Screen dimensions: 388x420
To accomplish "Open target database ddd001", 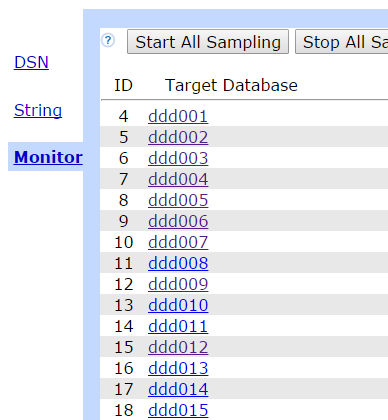I will click(178, 116).
